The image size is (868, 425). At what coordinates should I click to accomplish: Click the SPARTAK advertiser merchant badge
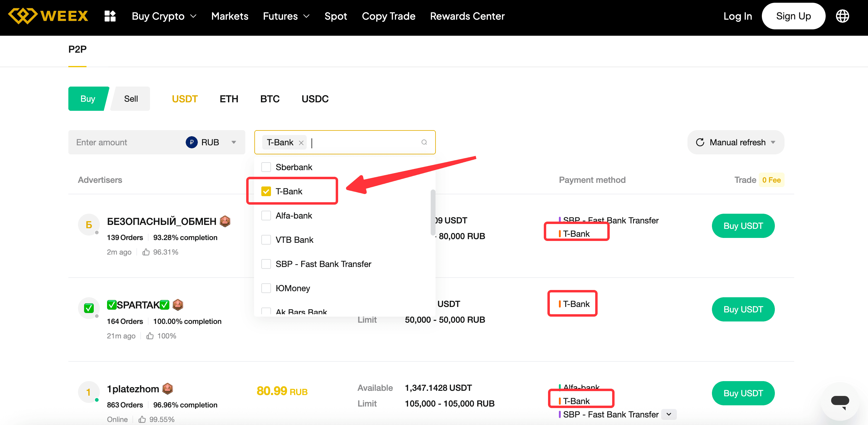pyautogui.click(x=178, y=305)
